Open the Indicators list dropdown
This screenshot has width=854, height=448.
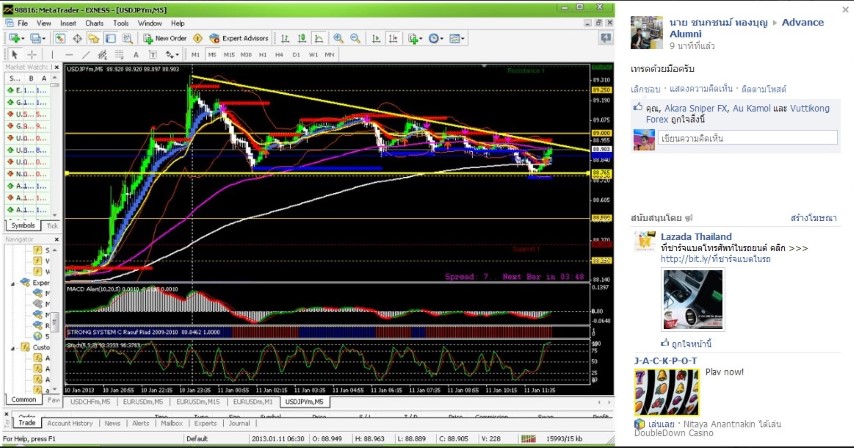pyautogui.click(x=415, y=39)
